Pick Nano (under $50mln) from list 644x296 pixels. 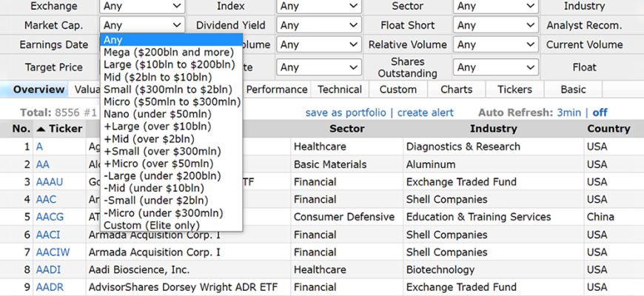(157, 114)
